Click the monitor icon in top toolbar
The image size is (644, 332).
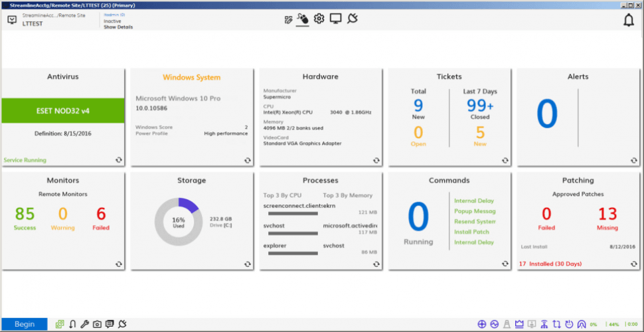[336, 19]
